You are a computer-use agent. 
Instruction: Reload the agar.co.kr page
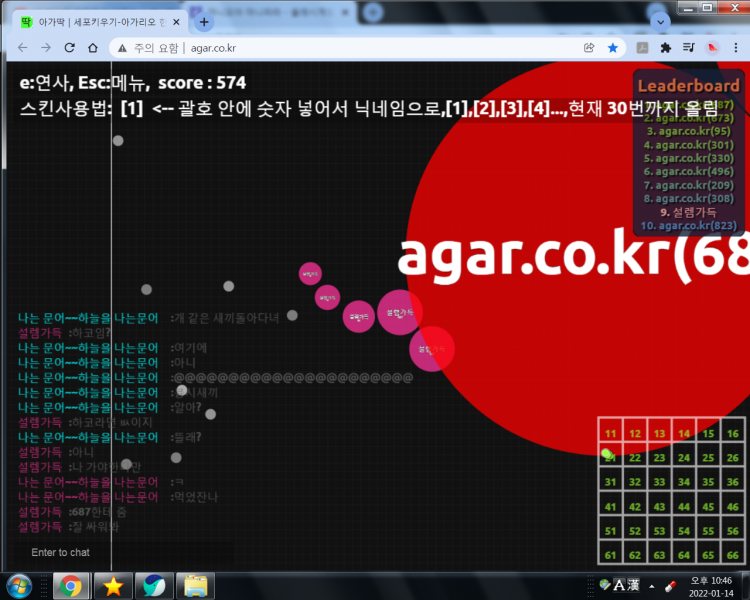[x=69, y=48]
